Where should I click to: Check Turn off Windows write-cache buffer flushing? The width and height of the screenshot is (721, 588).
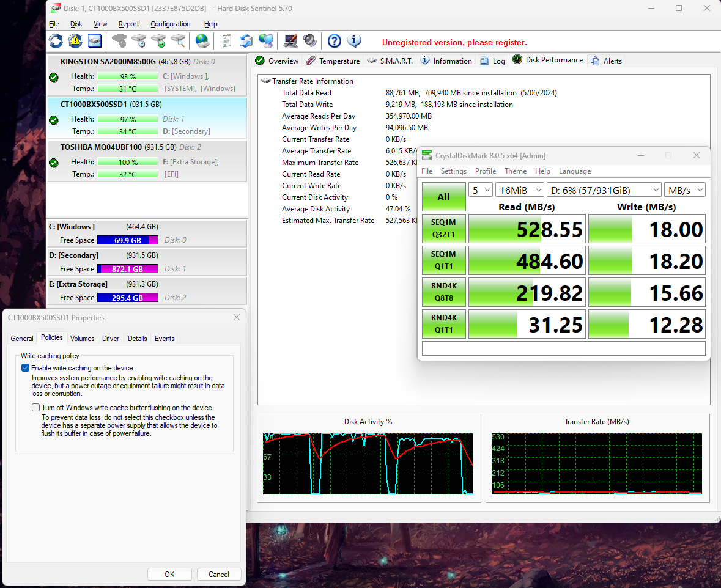[35, 408]
